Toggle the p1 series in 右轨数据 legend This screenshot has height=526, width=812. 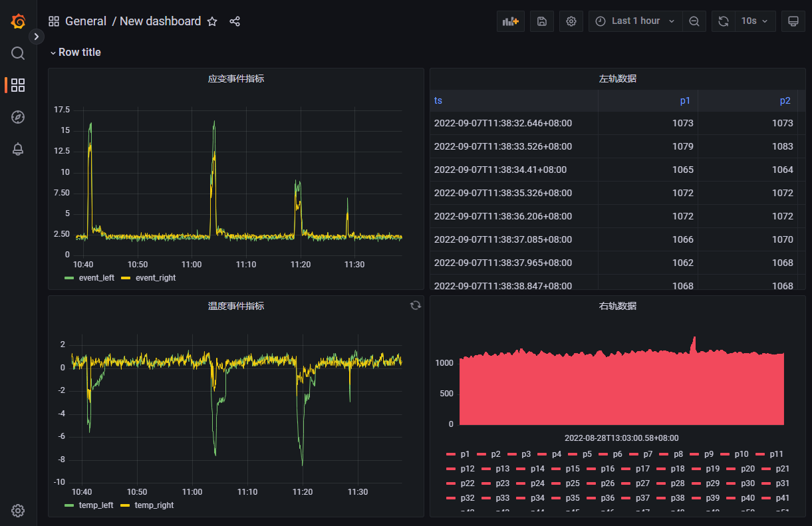(x=464, y=454)
